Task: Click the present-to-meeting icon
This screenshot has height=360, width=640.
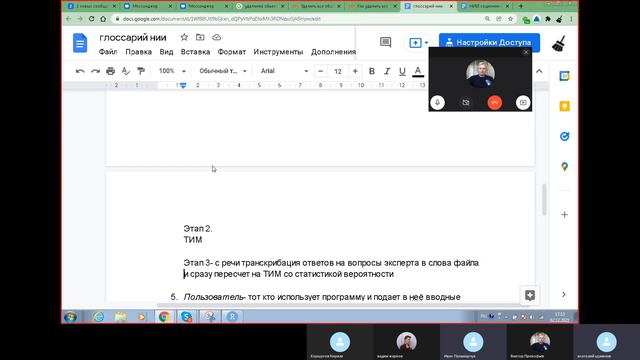Action: 415,42
